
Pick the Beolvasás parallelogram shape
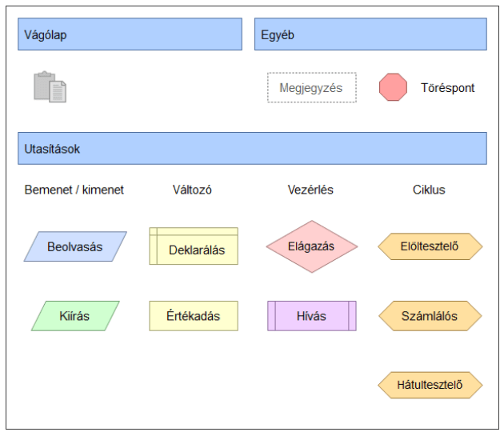tap(75, 246)
